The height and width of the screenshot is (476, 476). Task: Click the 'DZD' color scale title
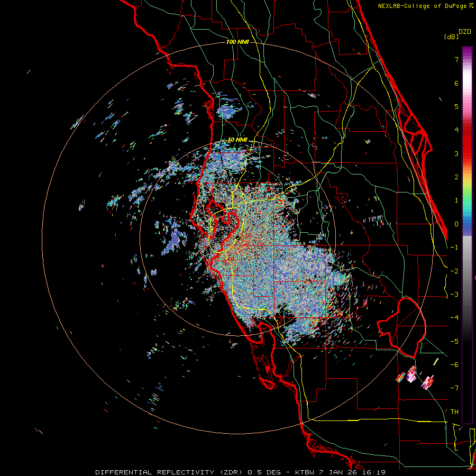[x=465, y=32]
